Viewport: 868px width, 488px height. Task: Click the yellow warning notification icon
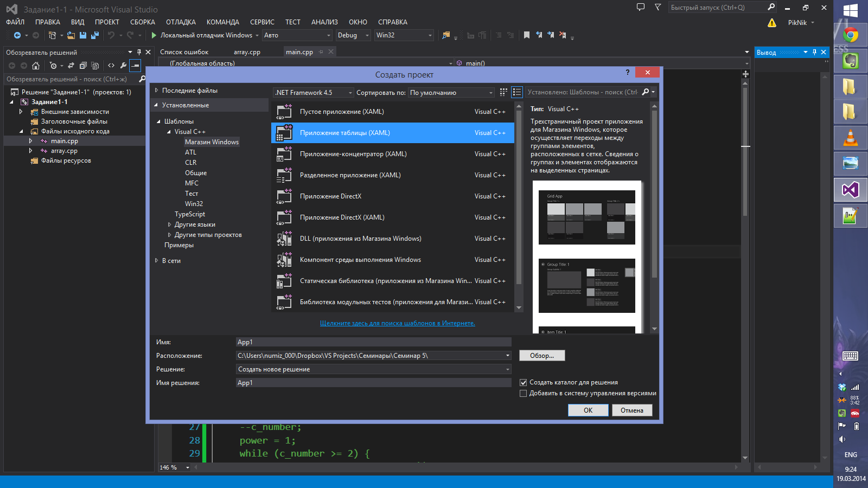[772, 23]
